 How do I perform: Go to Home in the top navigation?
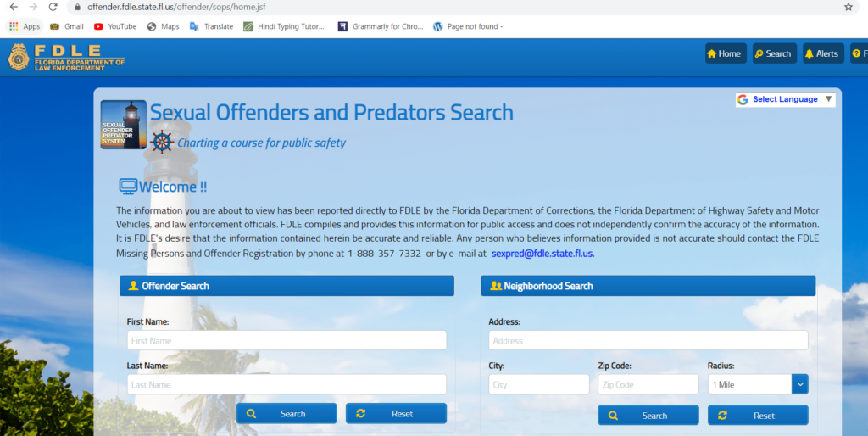726,53
